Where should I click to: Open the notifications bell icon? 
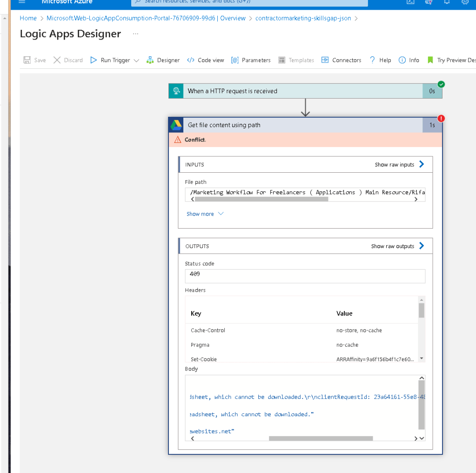pyautogui.click(x=447, y=2)
